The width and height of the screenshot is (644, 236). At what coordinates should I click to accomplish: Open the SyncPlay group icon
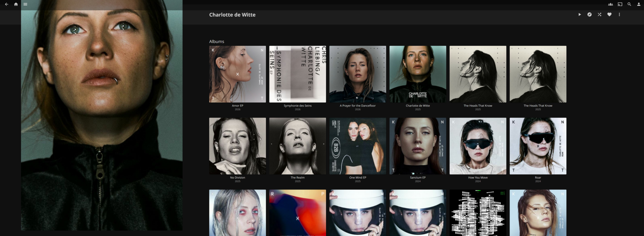click(610, 4)
